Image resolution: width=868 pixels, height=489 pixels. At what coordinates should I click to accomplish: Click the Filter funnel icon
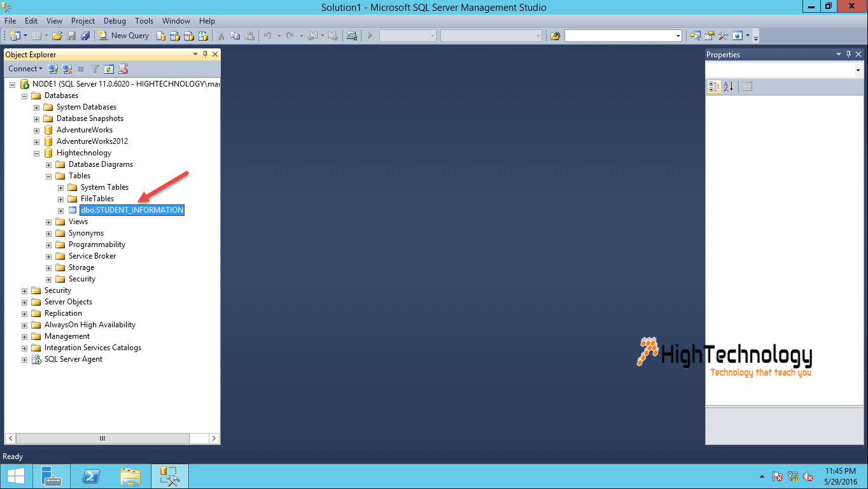[x=95, y=69]
